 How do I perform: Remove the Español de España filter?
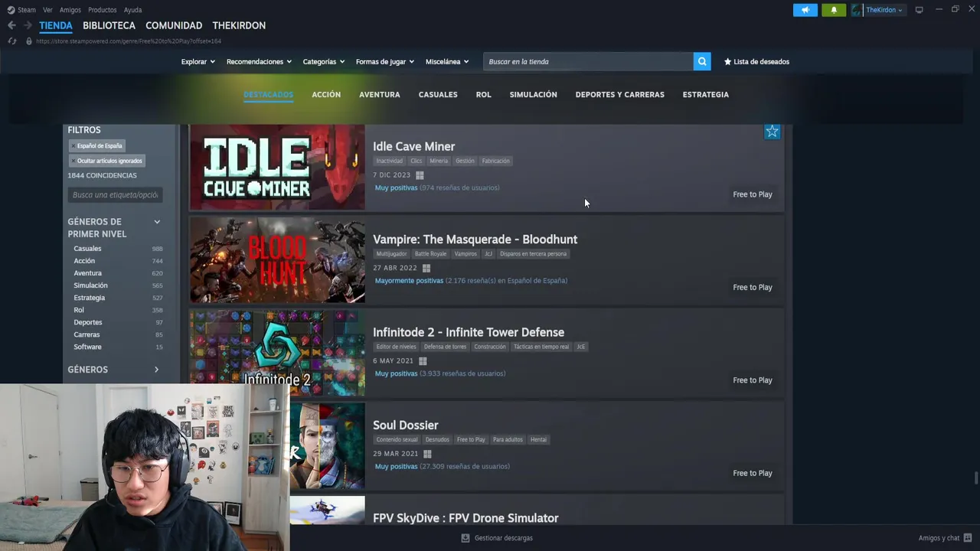73,146
